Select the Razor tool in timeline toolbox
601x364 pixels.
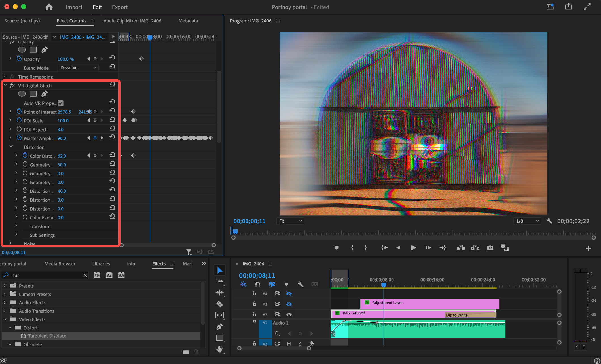[x=220, y=304]
